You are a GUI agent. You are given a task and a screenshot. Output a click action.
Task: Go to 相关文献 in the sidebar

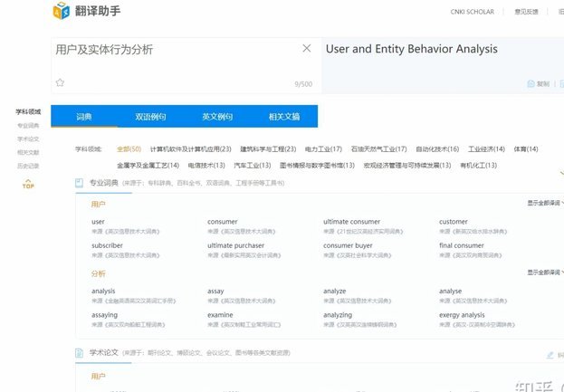coord(28,152)
